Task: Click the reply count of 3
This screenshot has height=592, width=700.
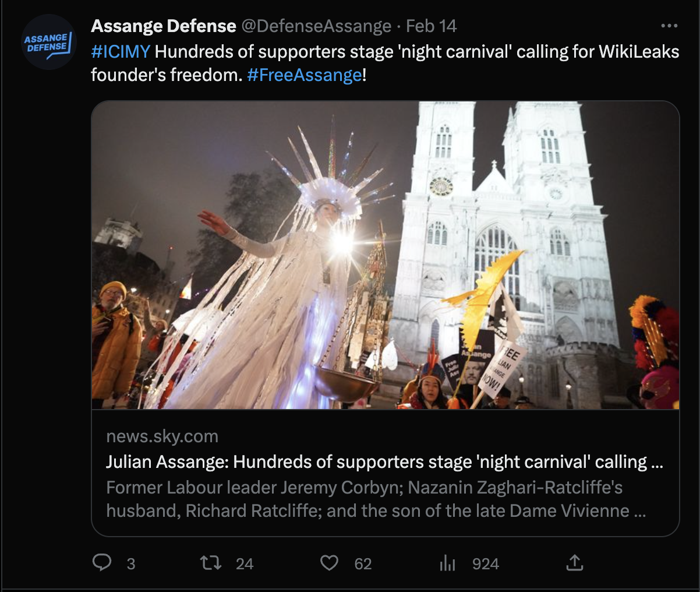Action: (131, 564)
